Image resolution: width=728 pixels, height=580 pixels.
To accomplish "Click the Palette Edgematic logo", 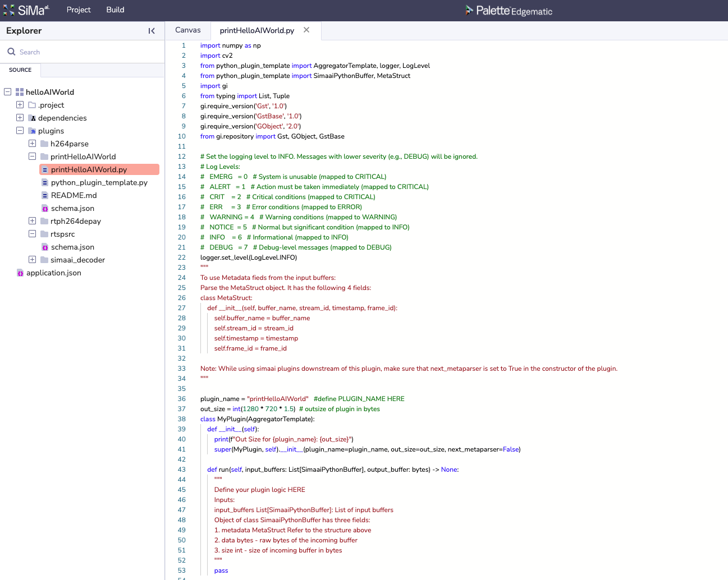I will pyautogui.click(x=509, y=11).
